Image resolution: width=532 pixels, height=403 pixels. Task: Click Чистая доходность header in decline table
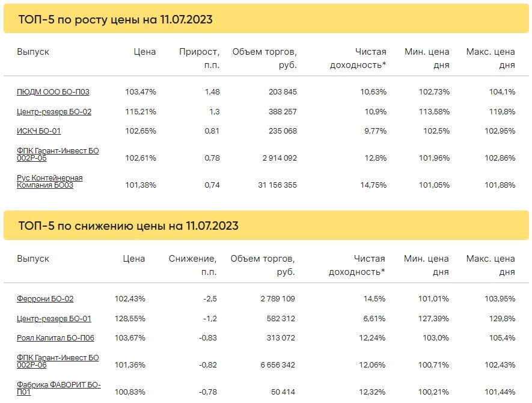(357, 265)
